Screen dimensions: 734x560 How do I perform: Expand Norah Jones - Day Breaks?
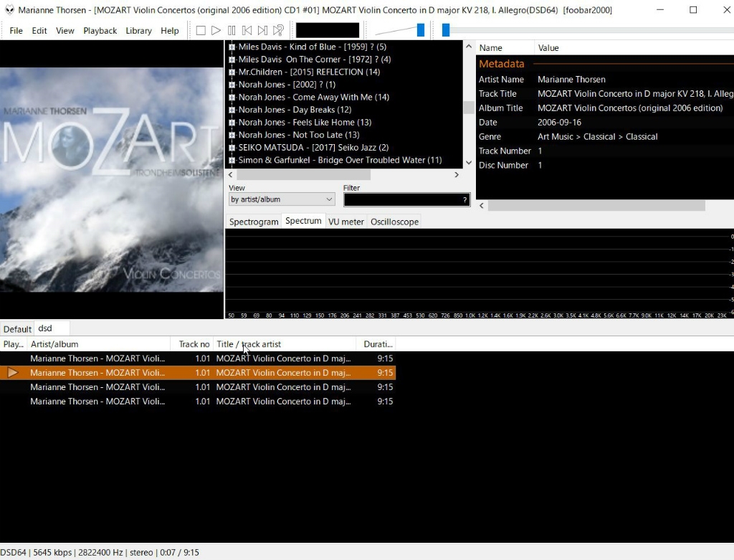click(232, 110)
